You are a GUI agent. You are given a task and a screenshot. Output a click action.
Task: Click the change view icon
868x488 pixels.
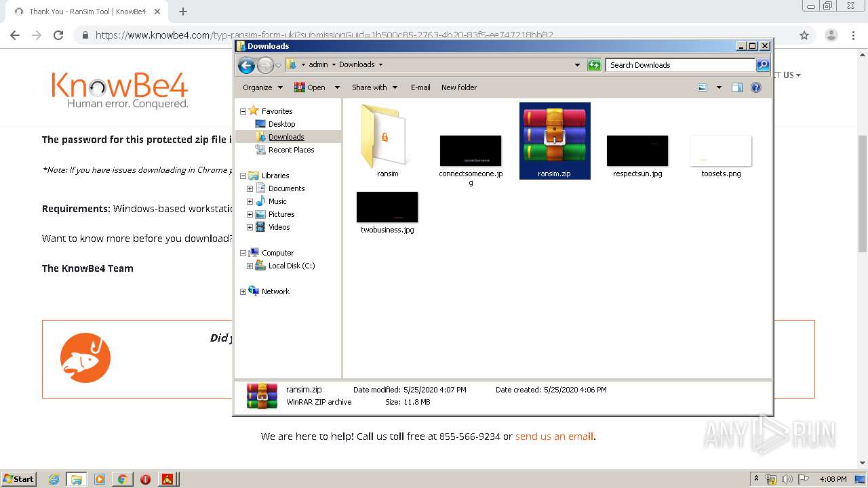703,87
